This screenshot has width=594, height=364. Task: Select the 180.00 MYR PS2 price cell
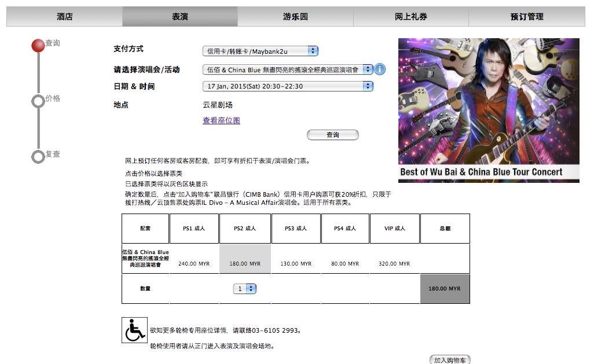click(x=245, y=259)
